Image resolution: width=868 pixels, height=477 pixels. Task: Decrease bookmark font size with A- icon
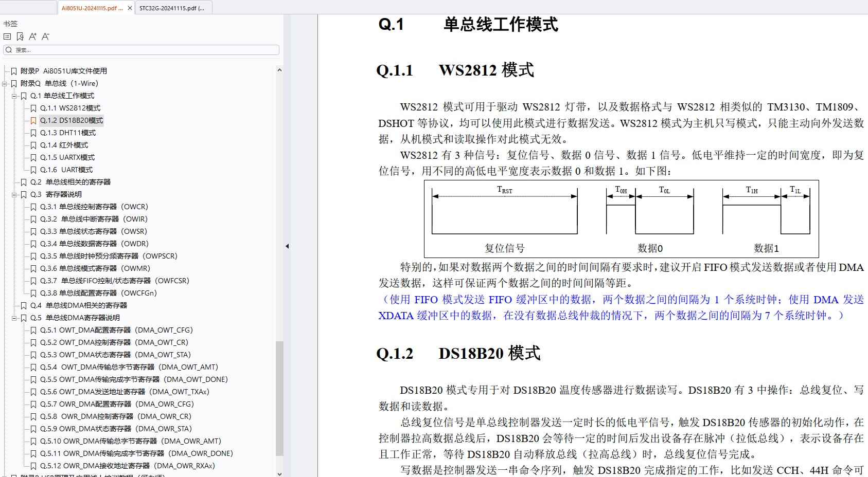(46, 36)
